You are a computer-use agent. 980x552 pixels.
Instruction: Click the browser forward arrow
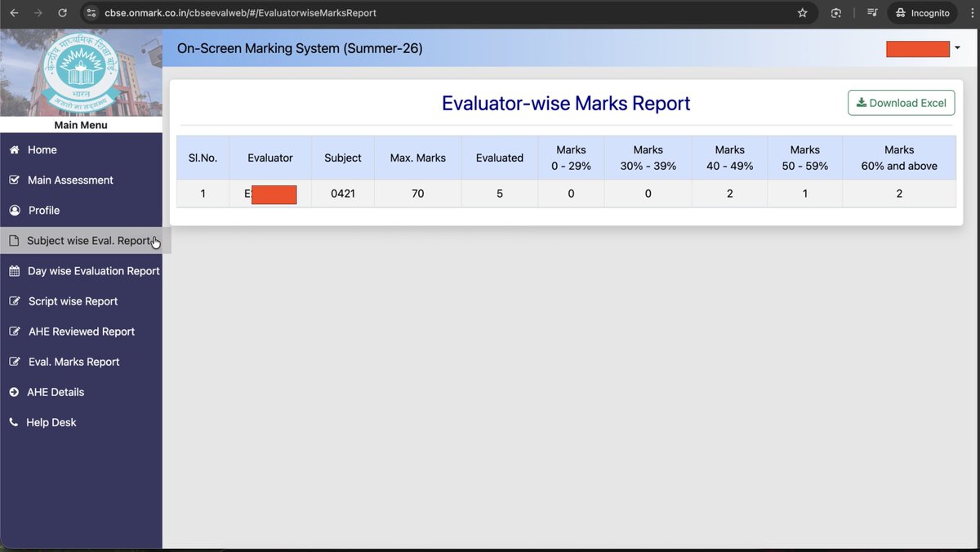point(38,13)
